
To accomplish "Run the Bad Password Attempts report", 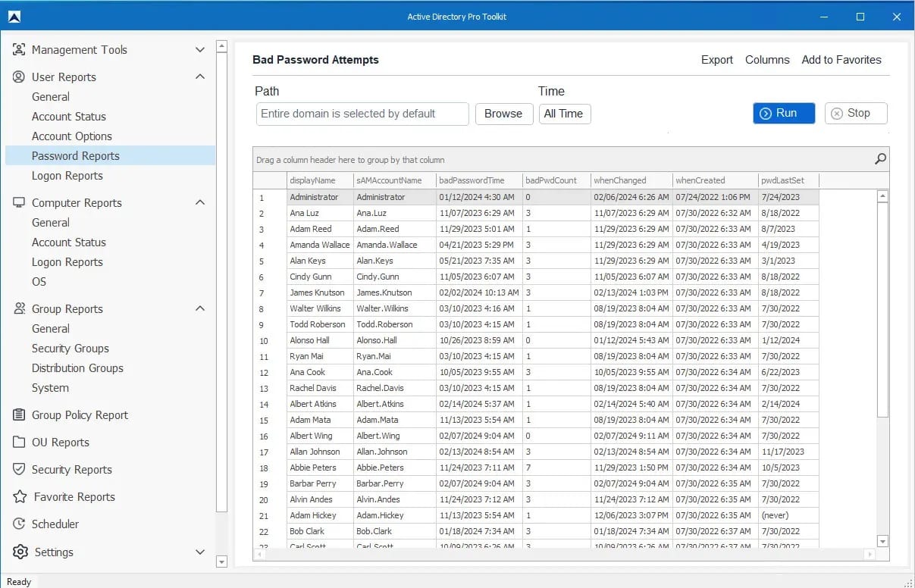I will pyautogui.click(x=784, y=113).
